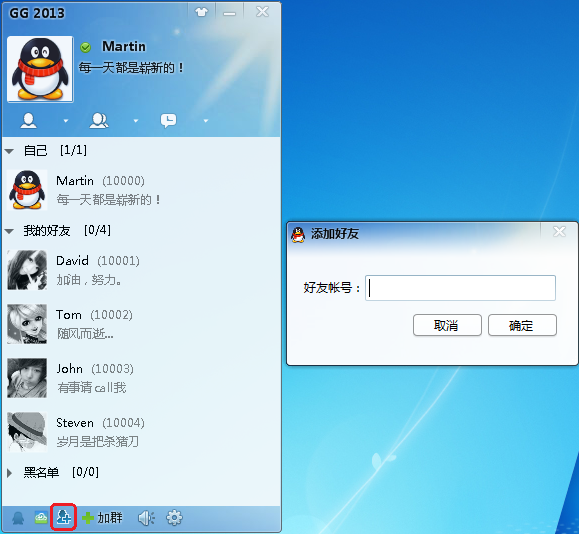This screenshot has height=534, width=579.
Task: Open dropdown arrow beside the groups icon
Action: pyautogui.click(x=136, y=121)
